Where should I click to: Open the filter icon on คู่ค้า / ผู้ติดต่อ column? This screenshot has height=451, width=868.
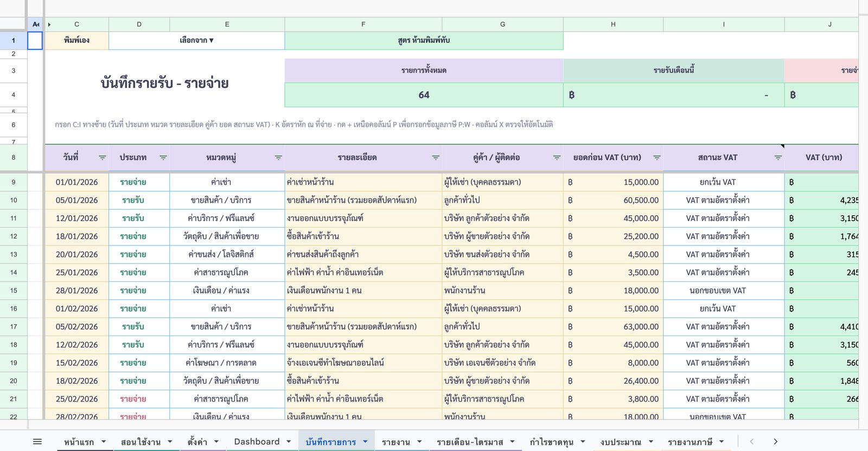557,158
